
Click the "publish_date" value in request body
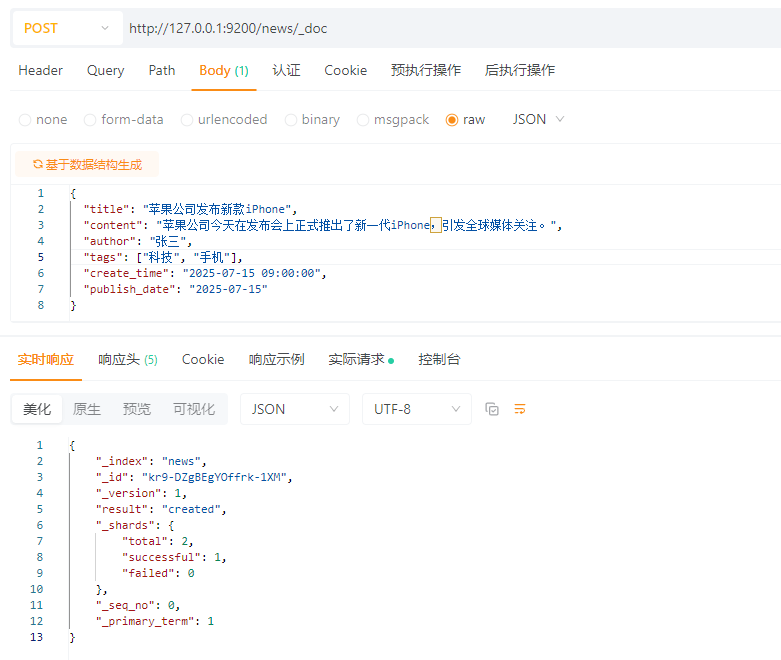coord(228,289)
